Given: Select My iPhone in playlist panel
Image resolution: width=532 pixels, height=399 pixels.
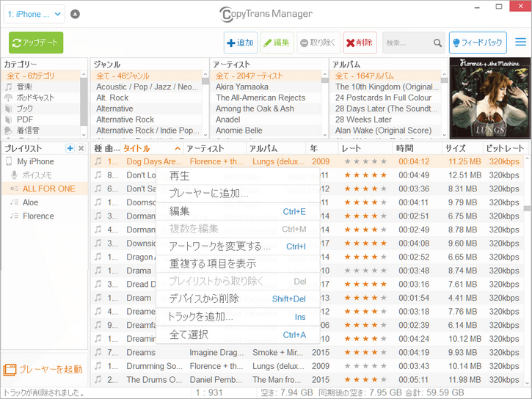Looking at the screenshot, I should coord(45,161).
